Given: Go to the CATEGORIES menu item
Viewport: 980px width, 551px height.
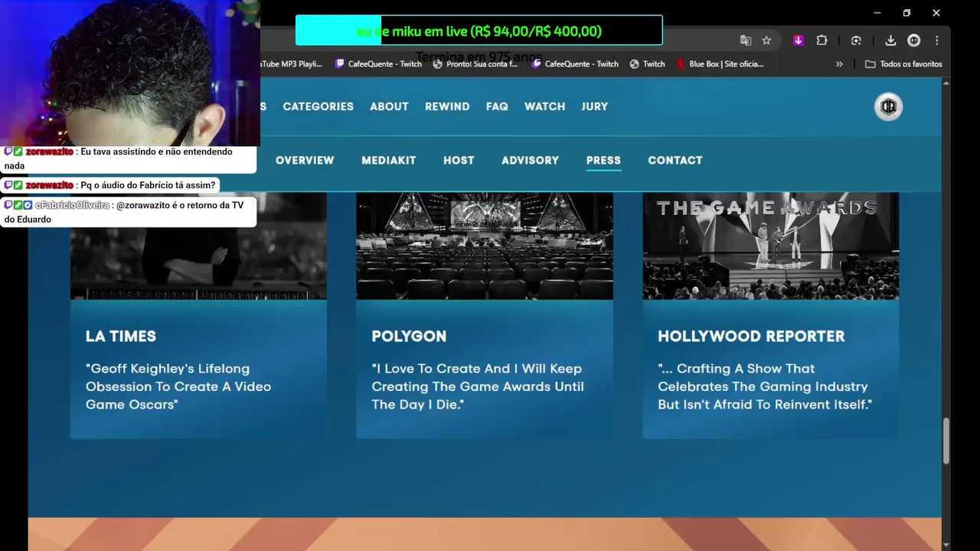Looking at the screenshot, I should pos(318,106).
